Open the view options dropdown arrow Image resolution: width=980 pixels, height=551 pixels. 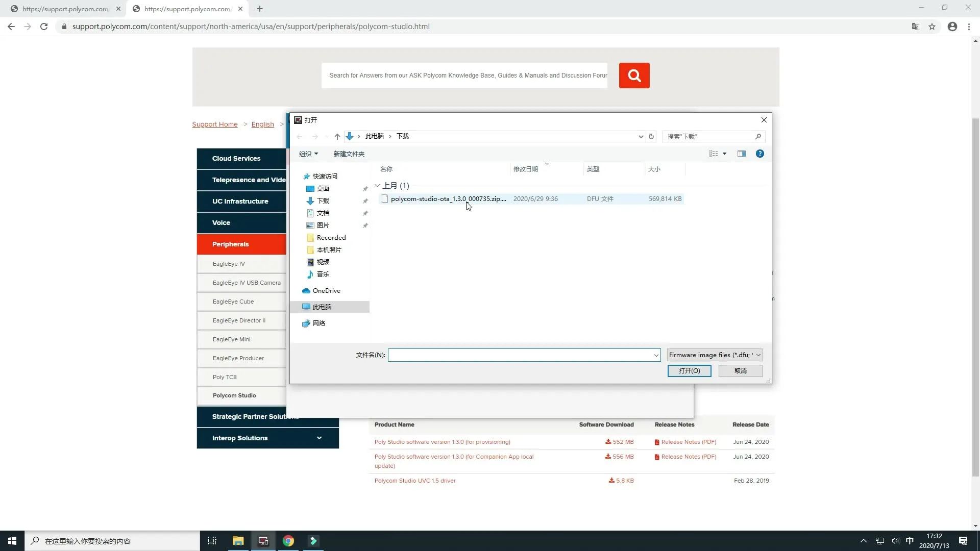[x=724, y=154]
